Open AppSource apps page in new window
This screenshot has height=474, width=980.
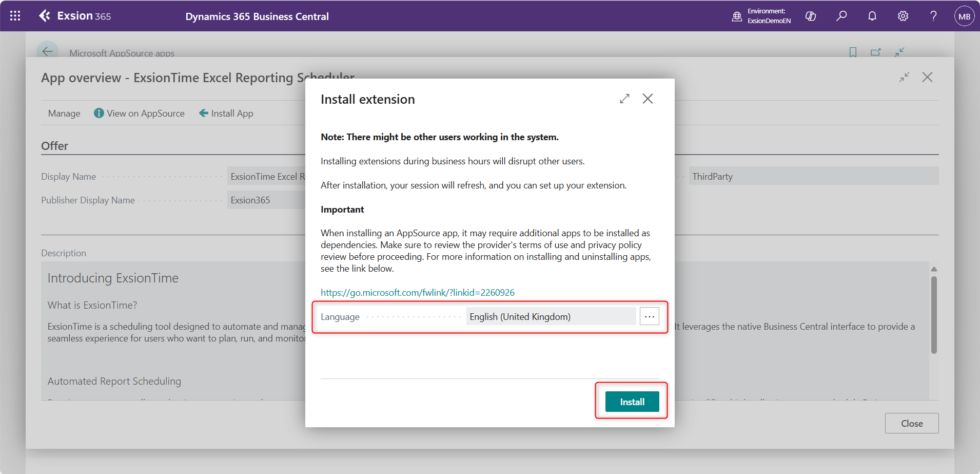coord(876,52)
